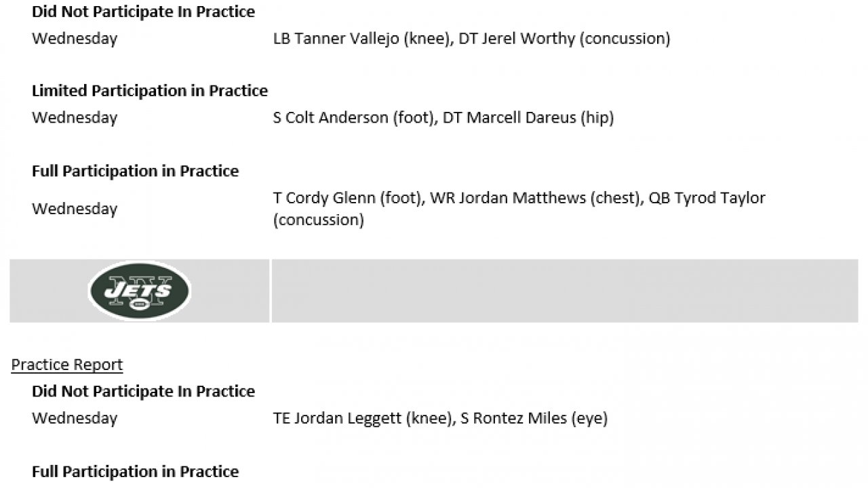Screen dimensions: 868x488
Task: Click the Limited Participation in Practice heading
Action: 150,91
